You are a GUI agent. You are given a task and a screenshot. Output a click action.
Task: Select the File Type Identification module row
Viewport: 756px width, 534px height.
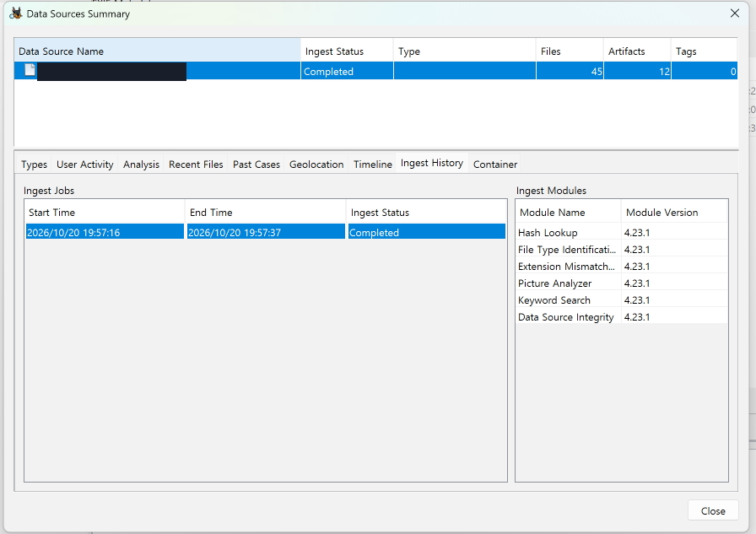point(622,249)
